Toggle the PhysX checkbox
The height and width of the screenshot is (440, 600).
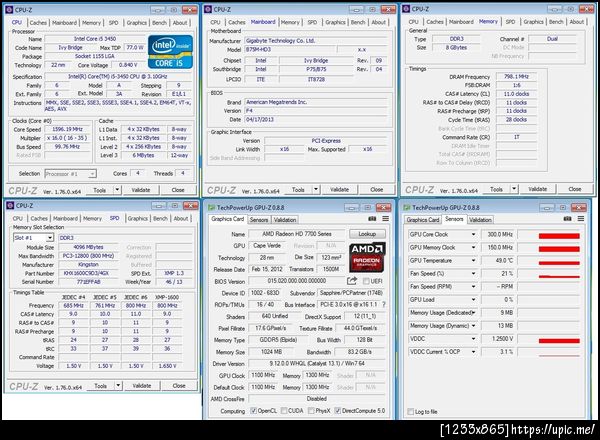point(311,411)
